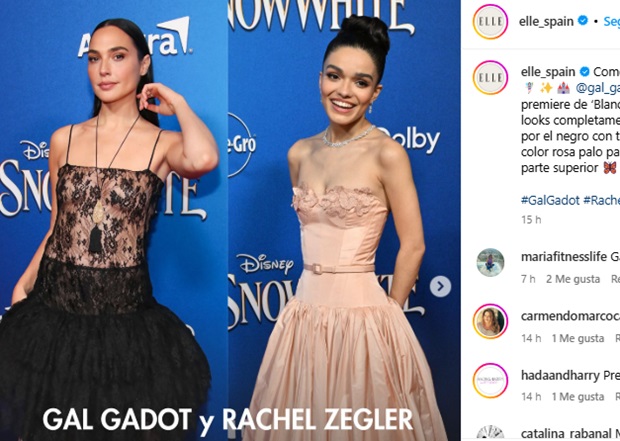This screenshot has width=620, height=441.
Task: Open elle_spain username in post header
Action: tap(546, 21)
